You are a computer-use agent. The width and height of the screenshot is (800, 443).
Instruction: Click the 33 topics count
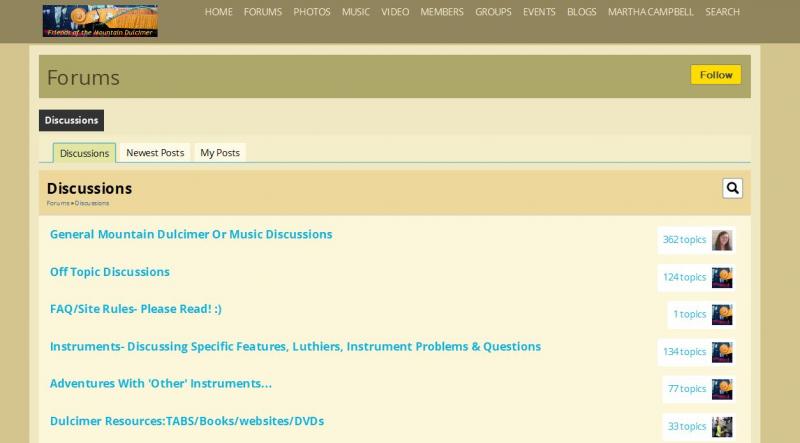pyautogui.click(x=687, y=427)
